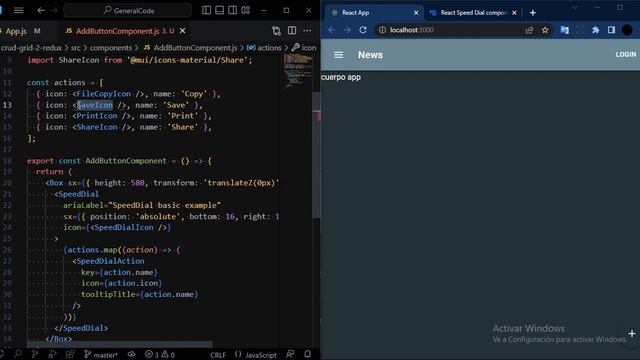Open VS Code notifications bell
This screenshot has width=640, height=360.
308,354
